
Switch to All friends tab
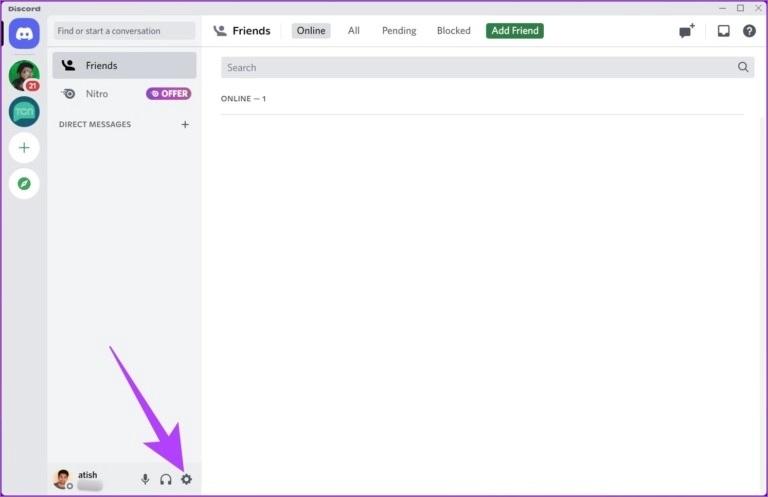coord(354,31)
